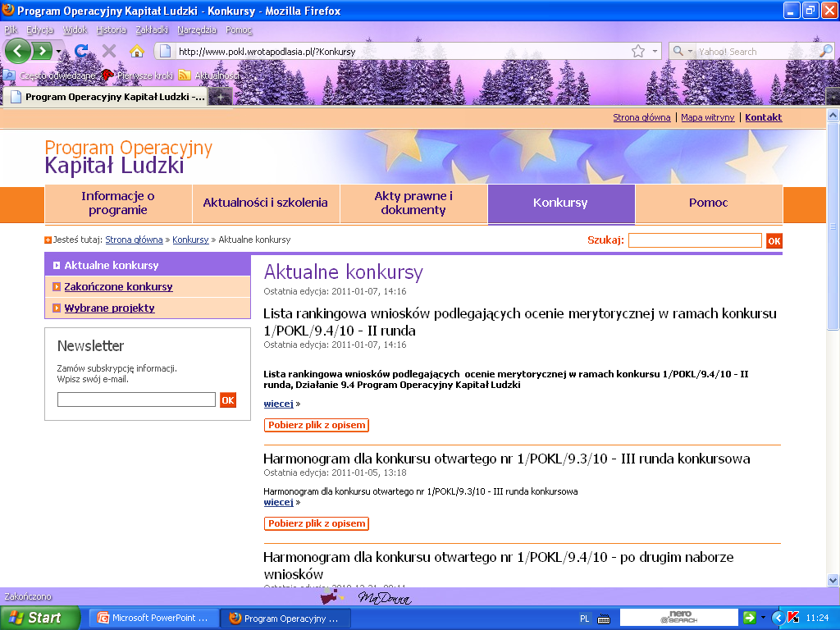The width and height of the screenshot is (840, 630).
Task: Click the green arrow Nero search icon
Action: pyautogui.click(x=750, y=618)
